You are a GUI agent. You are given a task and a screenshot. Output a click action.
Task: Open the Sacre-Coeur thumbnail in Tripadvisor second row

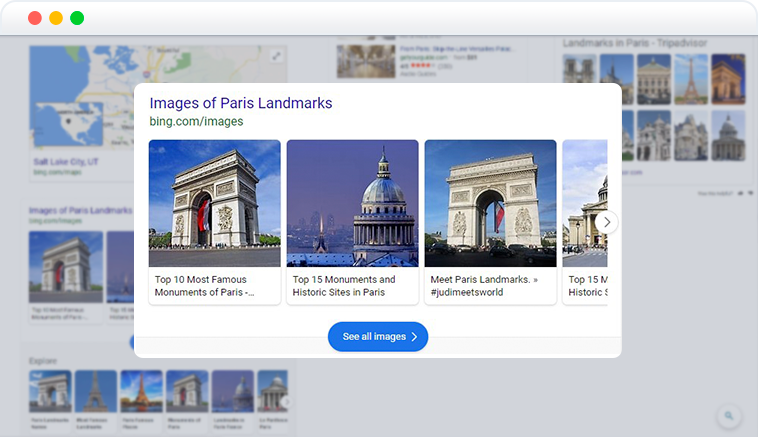click(654, 135)
